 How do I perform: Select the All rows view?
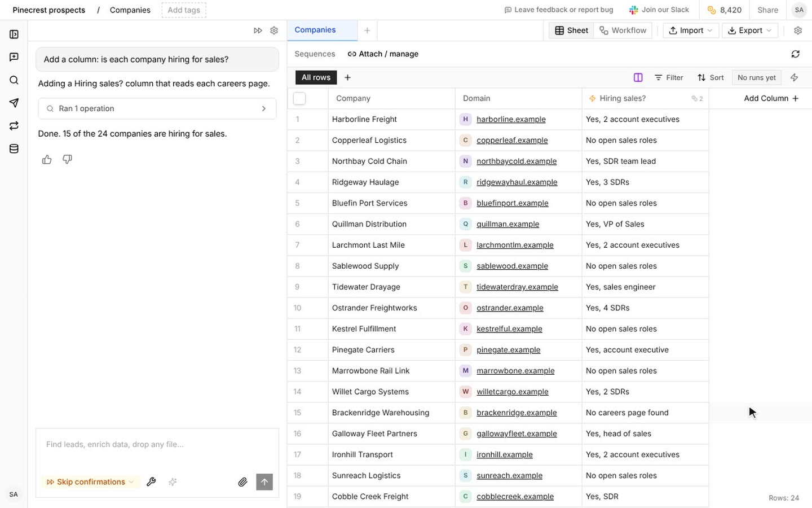click(x=316, y=78)
